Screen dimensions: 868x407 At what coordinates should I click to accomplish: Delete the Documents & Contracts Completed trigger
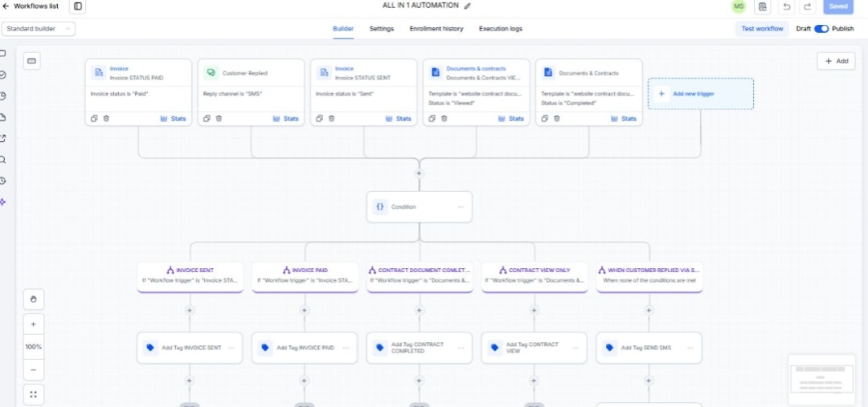pyautogui.click(x=557, y=118)
